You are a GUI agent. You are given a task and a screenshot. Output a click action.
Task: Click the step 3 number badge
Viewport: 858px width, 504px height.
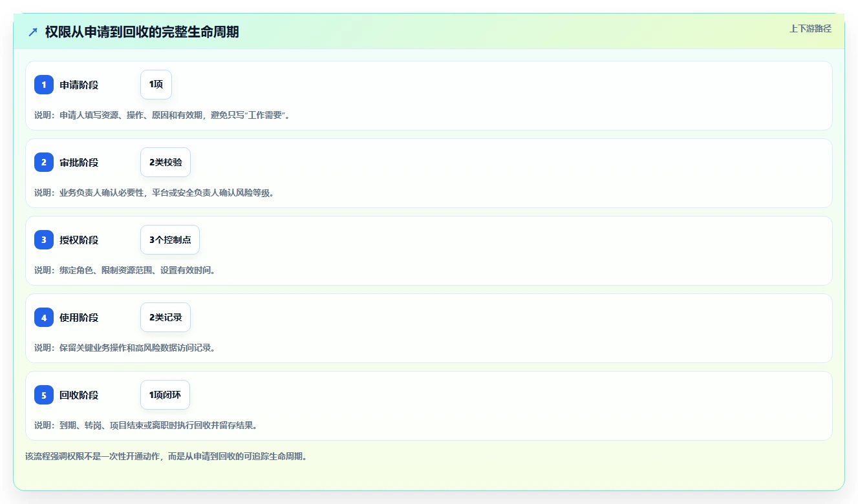pyautogui.click(x=44, y=240)
